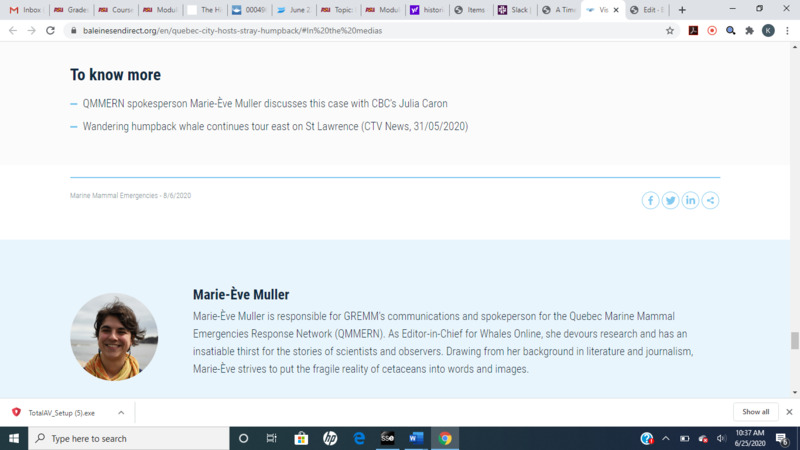The image size is (800, 450).
Task: Share the article on Facebook
Action: pyautogui.click(x=650, y=200)
